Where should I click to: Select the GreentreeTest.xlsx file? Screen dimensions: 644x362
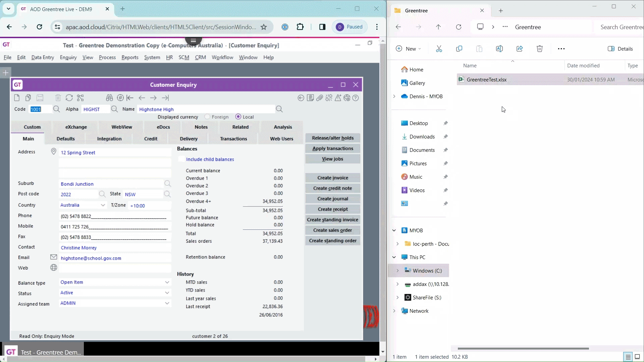click(550, 79)
